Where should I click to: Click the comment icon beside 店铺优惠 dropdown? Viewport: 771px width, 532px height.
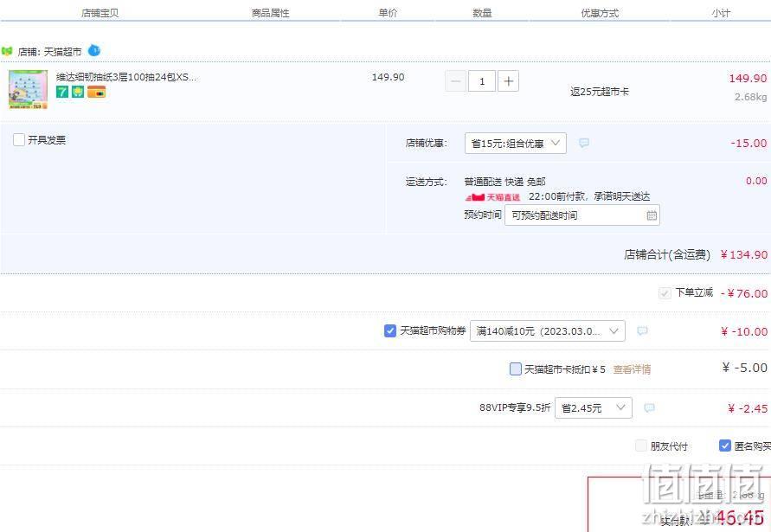point(584,143)
